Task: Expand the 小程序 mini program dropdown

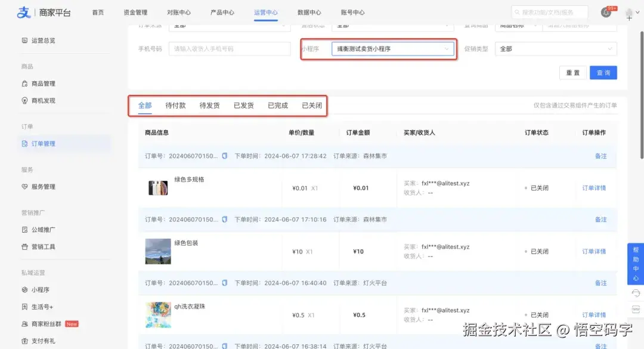Action: coord(392,48)
